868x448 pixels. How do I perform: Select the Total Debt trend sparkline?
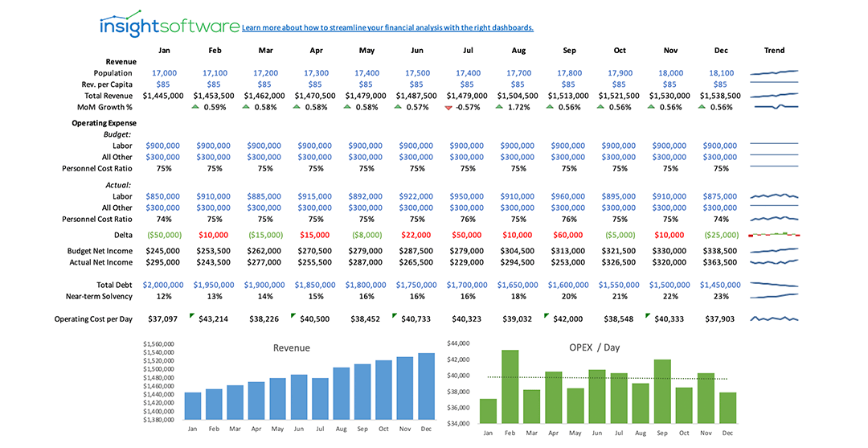[x=774, y=285]
